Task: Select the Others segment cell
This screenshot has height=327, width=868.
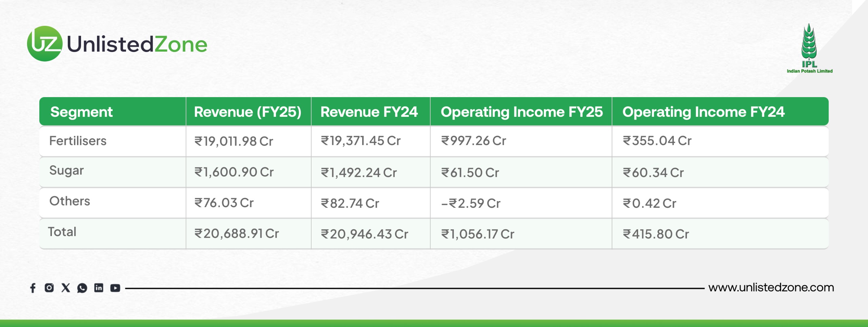Action: pyautogui.click(x=70, y=201)
